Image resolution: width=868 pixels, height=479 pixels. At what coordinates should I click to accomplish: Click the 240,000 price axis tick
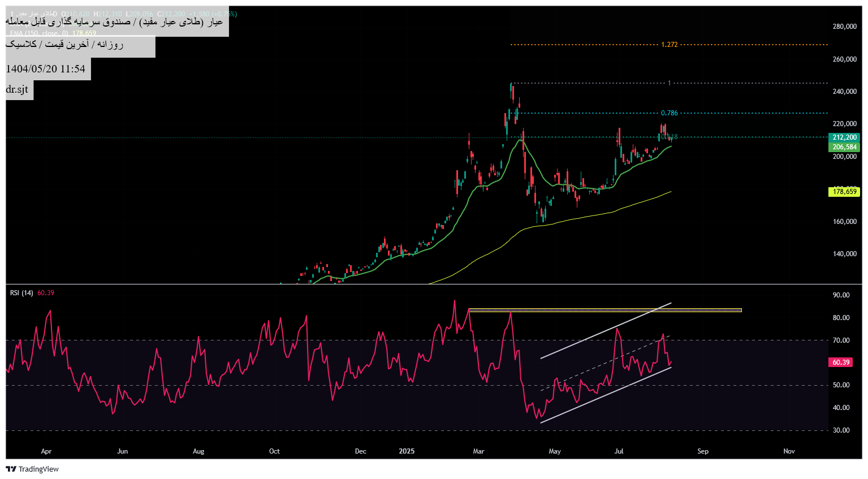845,92
